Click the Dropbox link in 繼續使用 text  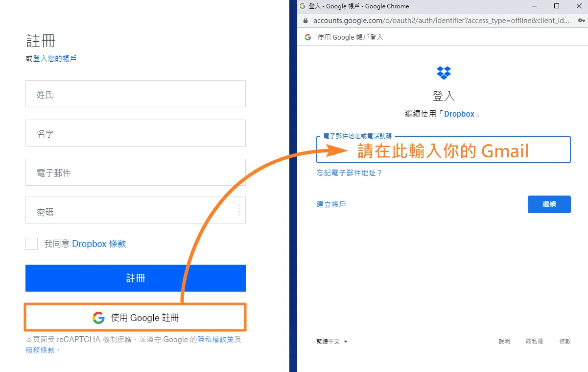coord(459,114)
